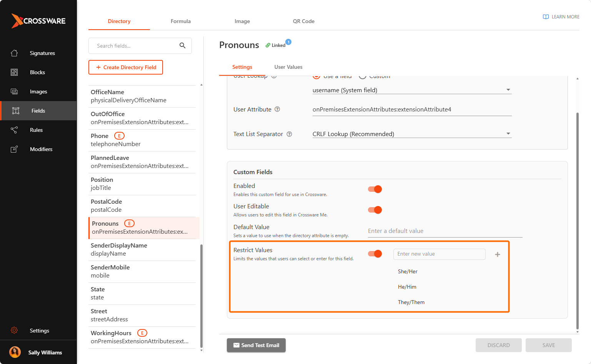Switch off the Restrict Values toggle
This screenshot has width=591, height=364.
click(375, 254)
